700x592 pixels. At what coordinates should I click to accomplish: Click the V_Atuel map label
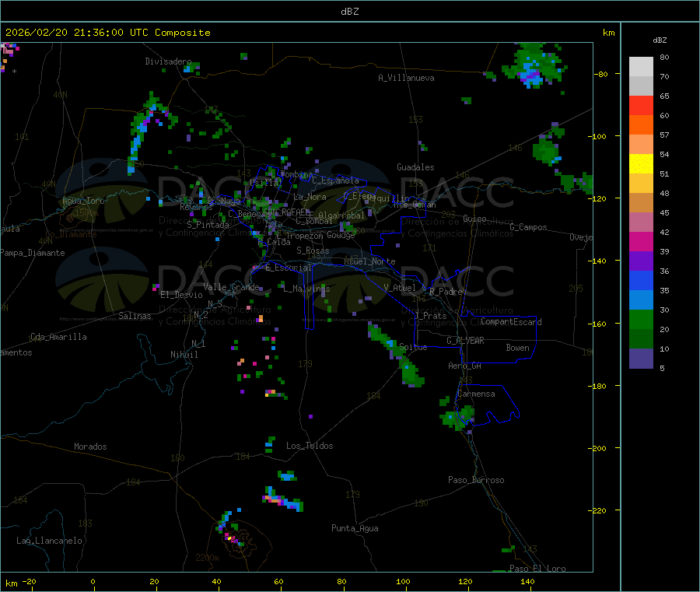coord(400,288)
